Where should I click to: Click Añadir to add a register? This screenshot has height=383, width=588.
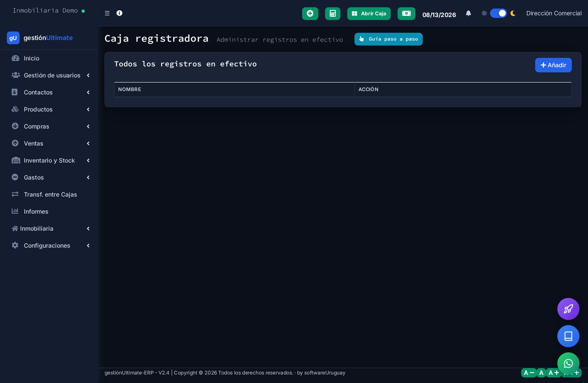pos(553,65)
